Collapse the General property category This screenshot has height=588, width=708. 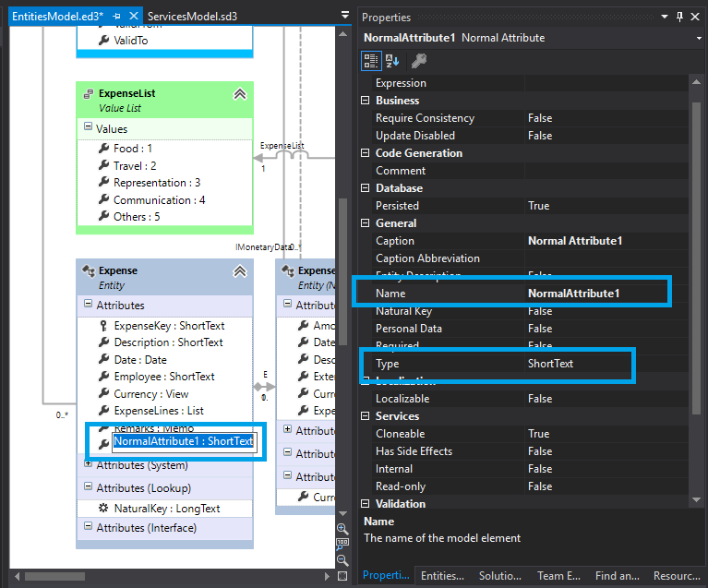coord(366,223)
